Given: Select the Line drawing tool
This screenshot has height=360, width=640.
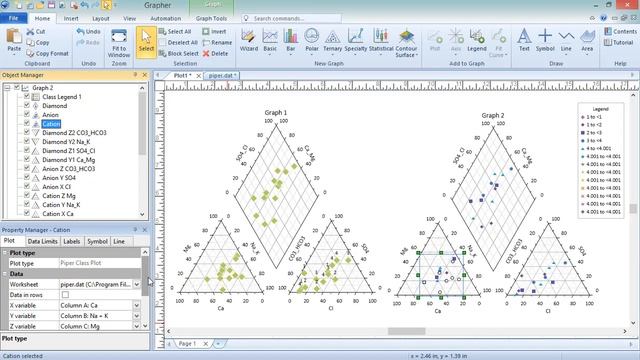Looking at the screenshot, I should click(x=566, y=36).
